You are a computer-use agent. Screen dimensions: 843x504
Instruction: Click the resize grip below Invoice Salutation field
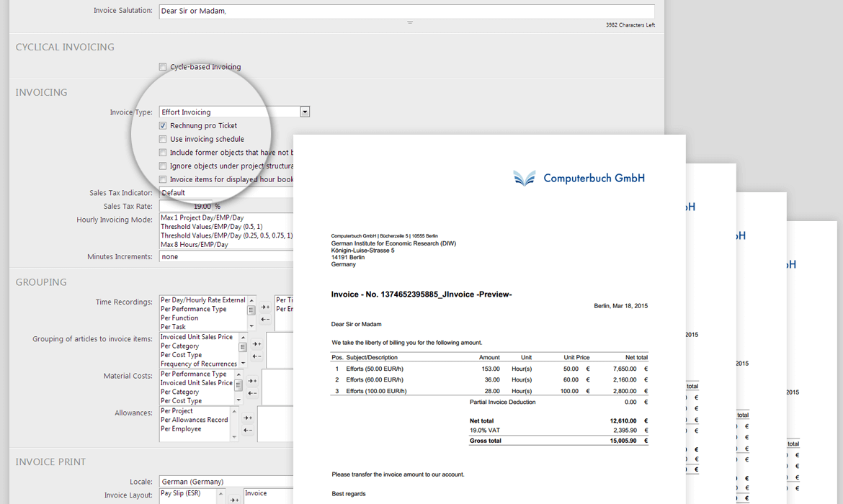pos(410,22)
